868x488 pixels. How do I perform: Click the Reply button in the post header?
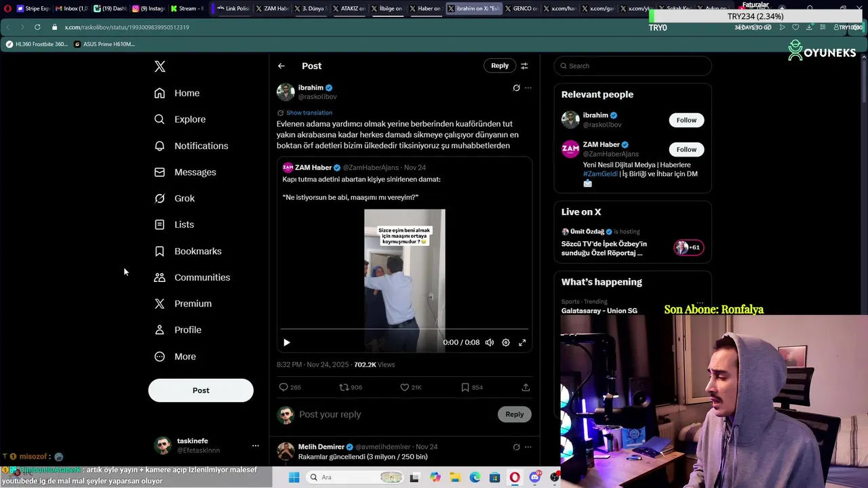pos(500,66)
